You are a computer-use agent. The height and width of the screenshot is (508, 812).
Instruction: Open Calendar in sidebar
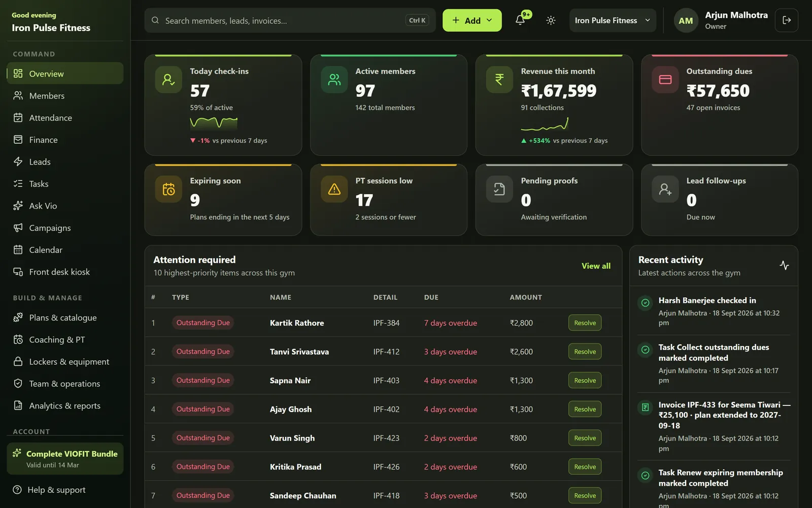pos(65,250)
